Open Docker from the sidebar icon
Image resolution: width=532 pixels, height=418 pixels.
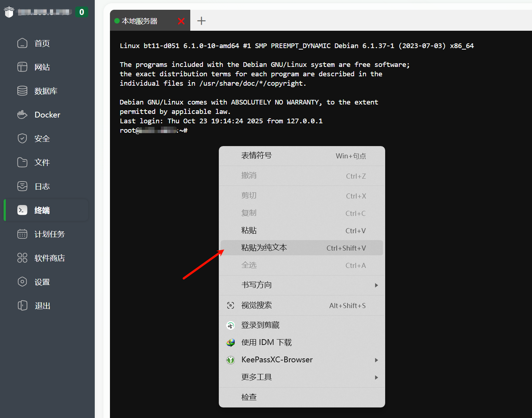tap(22, 115)
